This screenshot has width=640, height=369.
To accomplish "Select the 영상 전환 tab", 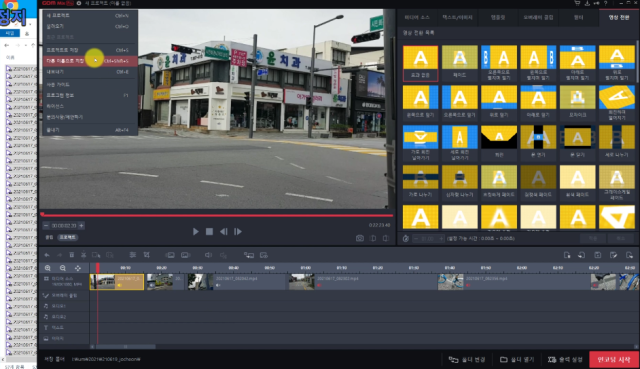I will (x=618, y=18).
